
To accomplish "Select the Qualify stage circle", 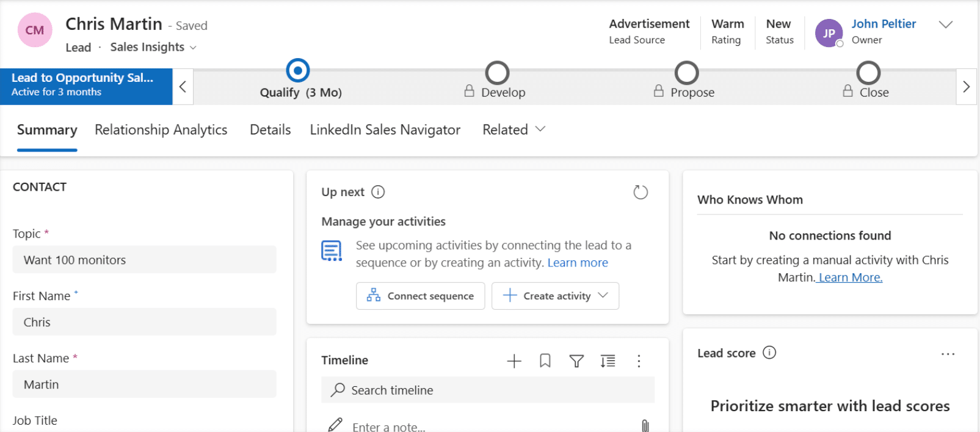I will [x=298, y=71].
